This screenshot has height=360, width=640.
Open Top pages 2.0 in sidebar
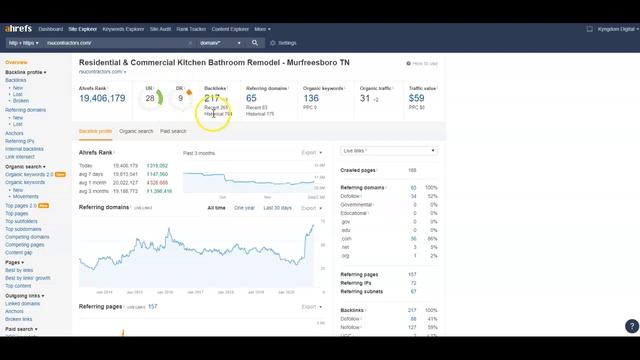[21, 206]
